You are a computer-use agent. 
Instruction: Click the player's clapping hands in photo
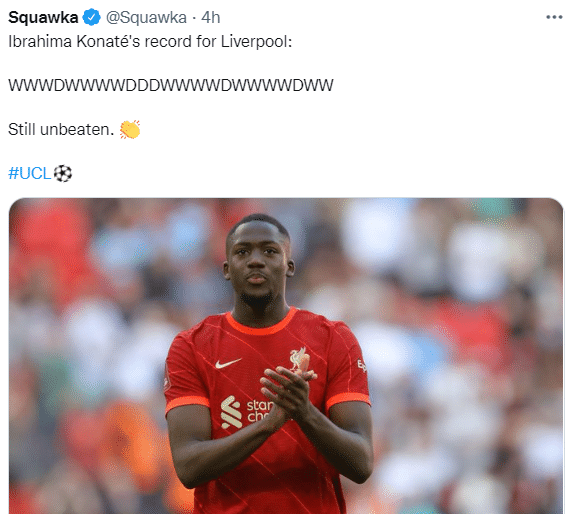tap(288, 395)
